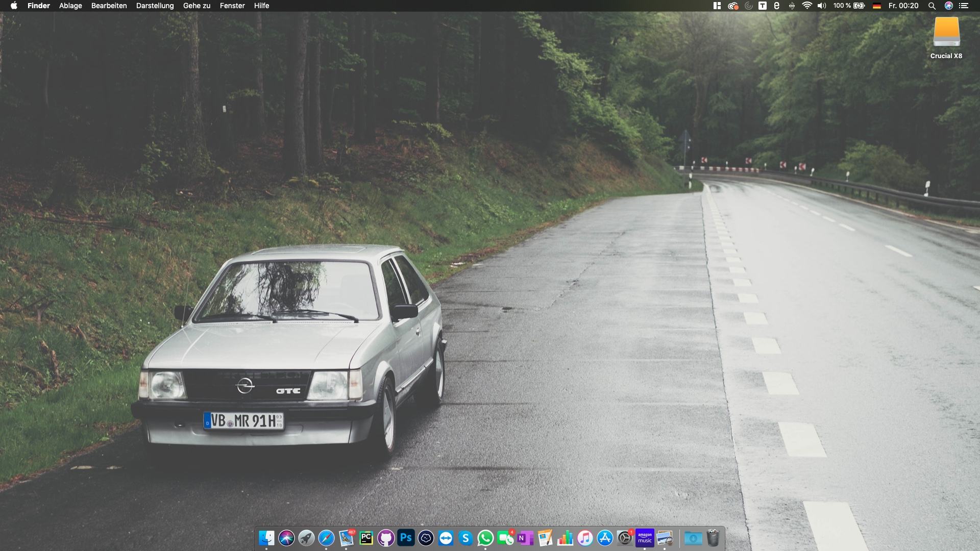Open the Ablage menu
The image size is (980, 551).
[70, 6]
